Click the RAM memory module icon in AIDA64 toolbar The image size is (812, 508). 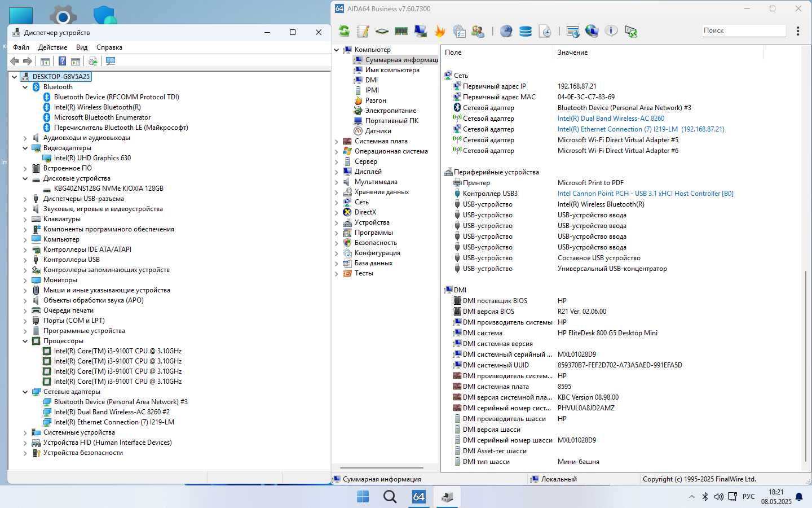coord(401,31)
